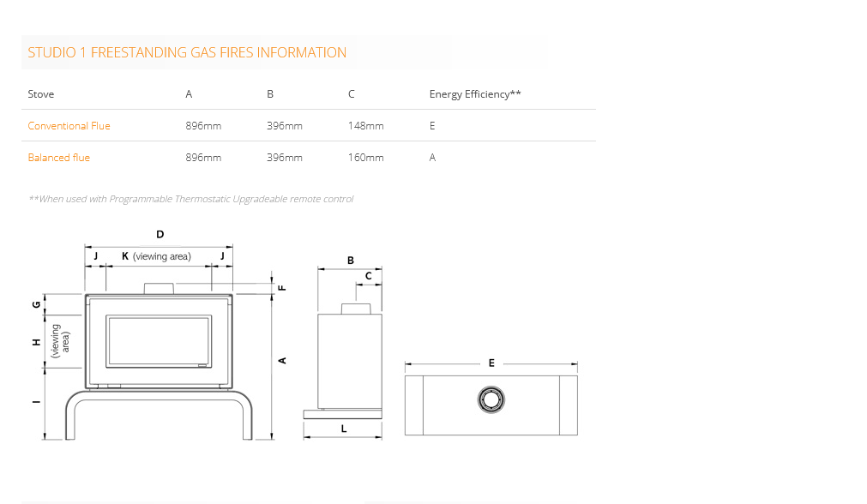Open the Conventional Flue link
Screen dimensions: 867x504
pyautogui.click(x=69, y=126)
